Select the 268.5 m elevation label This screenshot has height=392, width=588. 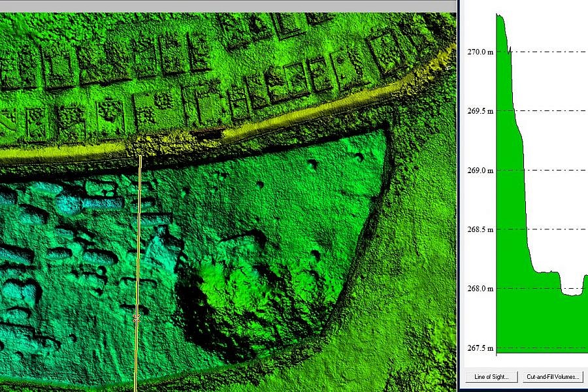(x=480, y=229)
